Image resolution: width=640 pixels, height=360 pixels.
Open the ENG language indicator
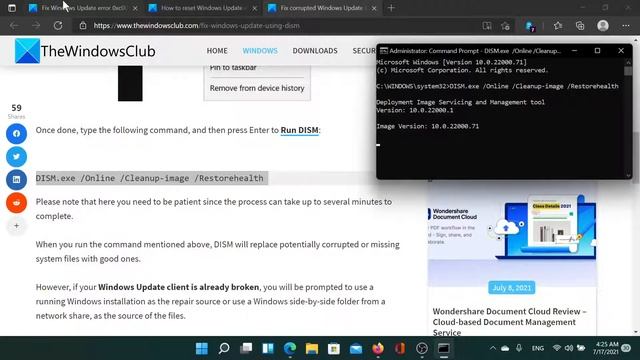tap(538, 348)
